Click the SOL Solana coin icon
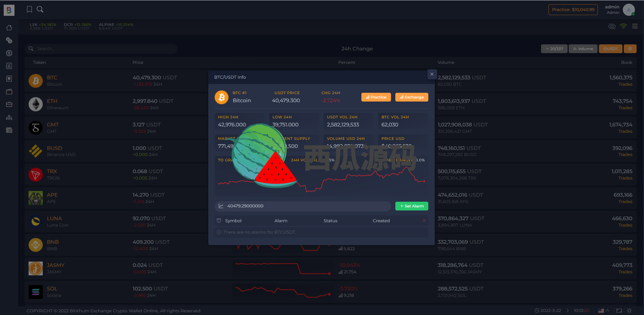 click(36, 292)
